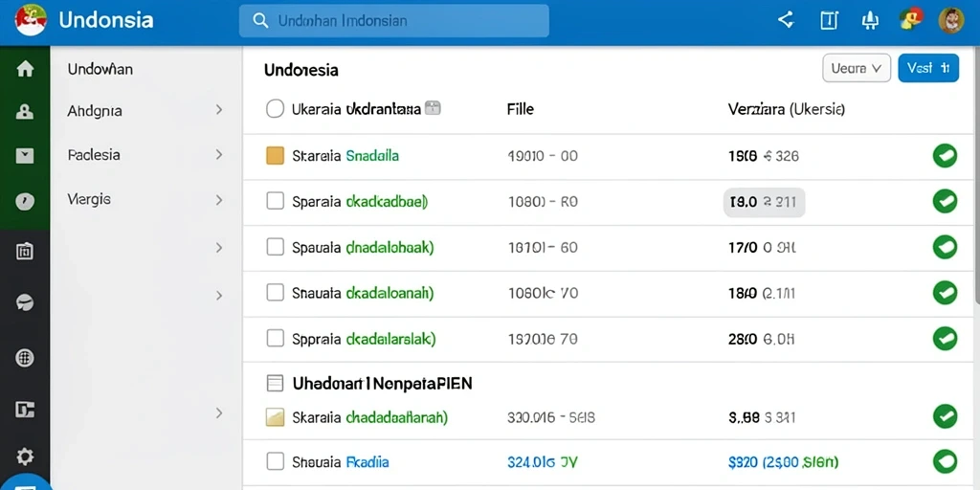Click list icon beside Uhadonart1NonpetaPIEN

[275, 383]
